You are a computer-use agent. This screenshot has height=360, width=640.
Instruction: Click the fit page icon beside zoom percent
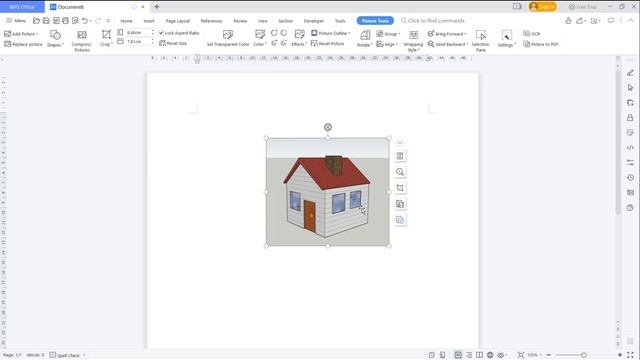point(521,355)
